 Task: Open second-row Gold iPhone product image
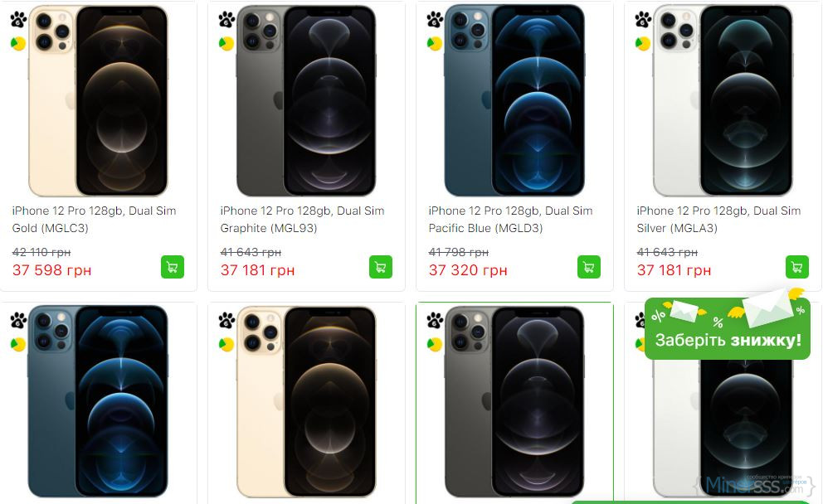(x=306, y=402)
